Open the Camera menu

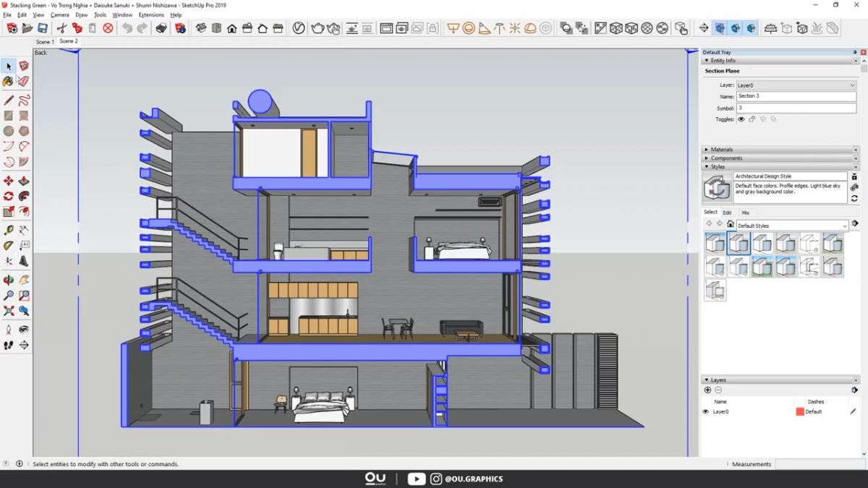click(x=59, y=14)
